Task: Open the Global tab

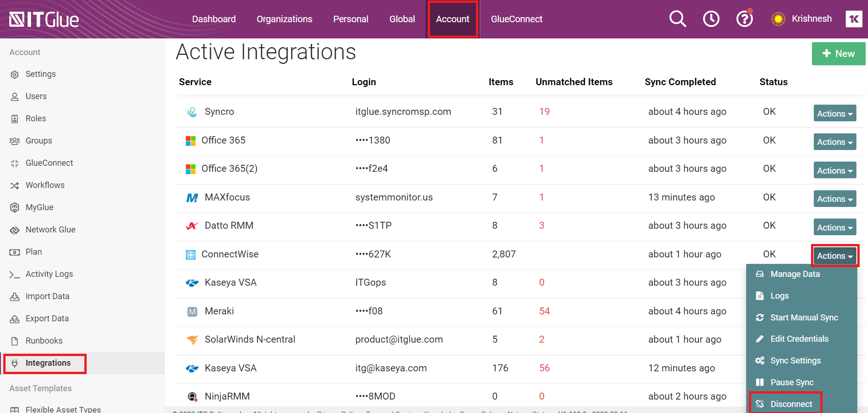Action: 402,19
